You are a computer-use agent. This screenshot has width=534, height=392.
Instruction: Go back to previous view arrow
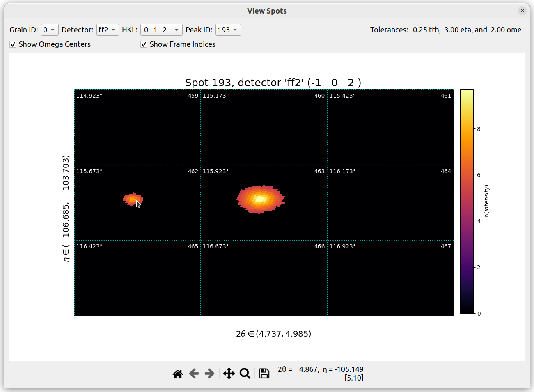[x=194, y=374]
